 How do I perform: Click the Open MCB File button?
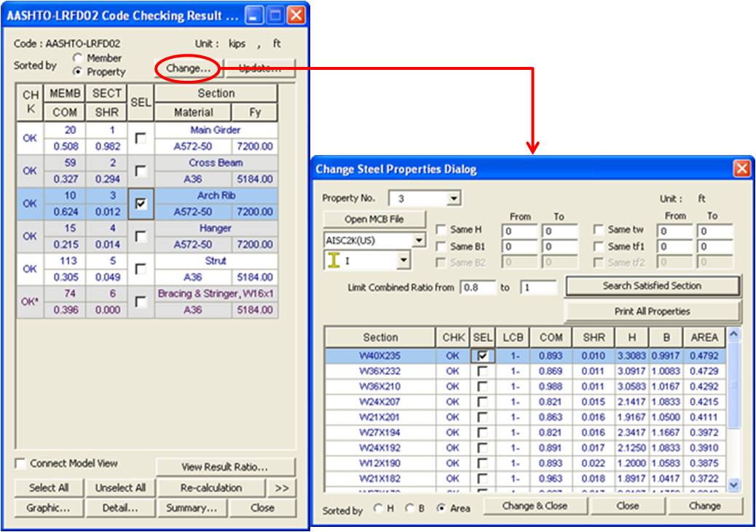coord(374,219)
